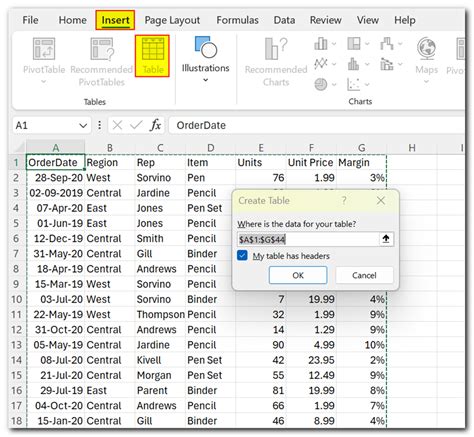474x437 pixels.
Task: Open Recommended PivotTables
Action: 102,62
